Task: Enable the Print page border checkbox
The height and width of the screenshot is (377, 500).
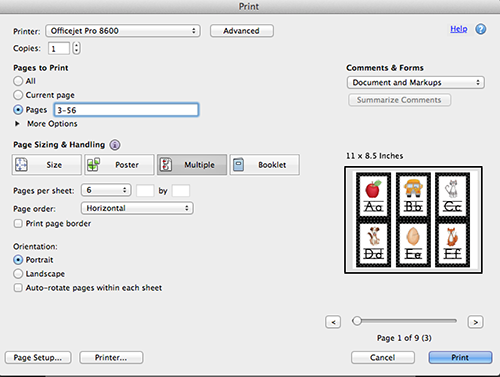Action: coord(18,223)
